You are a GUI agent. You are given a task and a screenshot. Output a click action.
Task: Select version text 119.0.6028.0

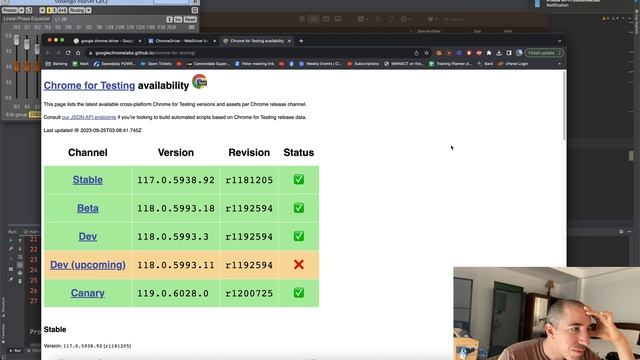[x=173, y=293]
